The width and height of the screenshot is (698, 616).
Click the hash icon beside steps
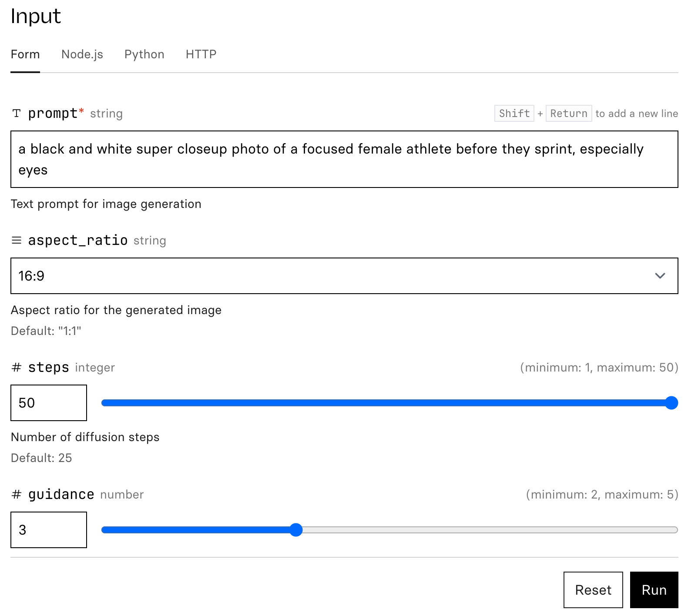click(x=17, y=368)
